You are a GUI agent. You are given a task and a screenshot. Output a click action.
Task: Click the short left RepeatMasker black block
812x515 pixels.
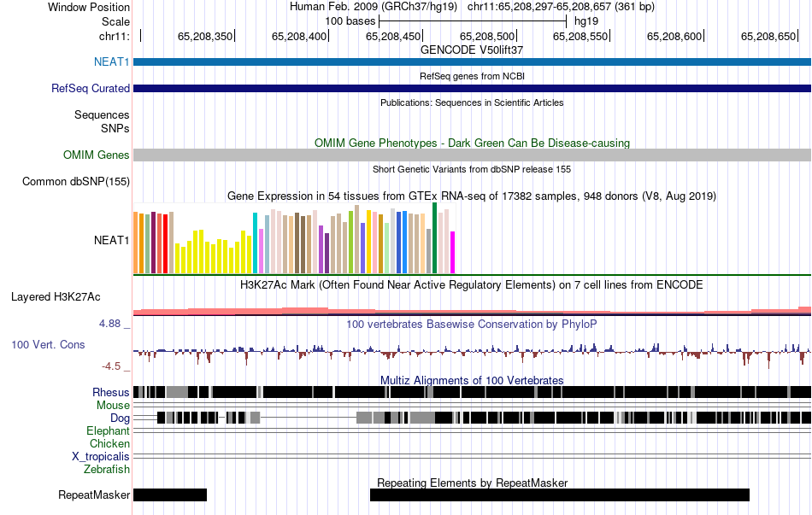tap(170, 495)
